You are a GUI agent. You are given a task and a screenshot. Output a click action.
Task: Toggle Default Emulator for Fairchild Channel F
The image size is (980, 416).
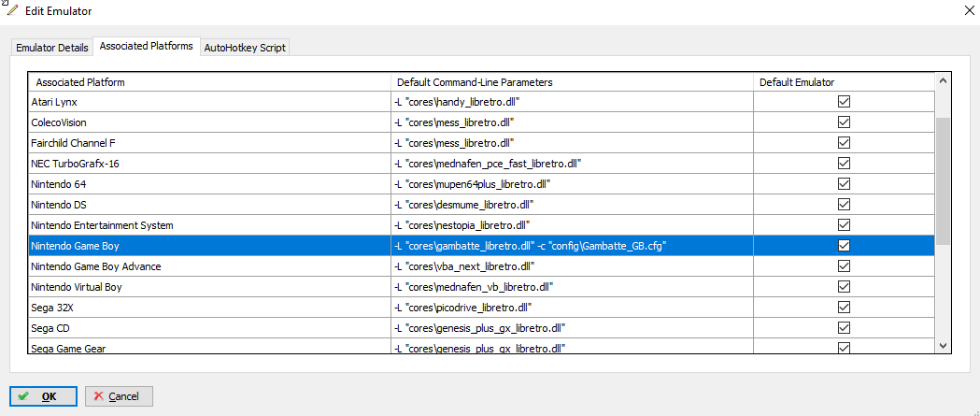(x=844, y=143)
